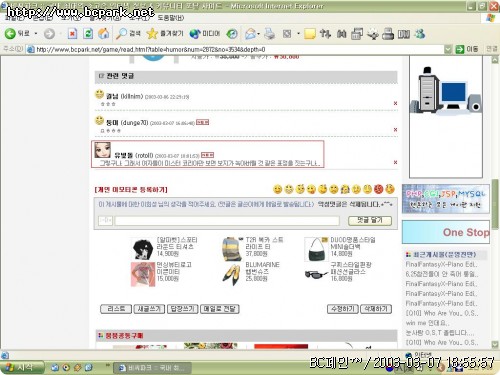Click the pink t-shirt product thumbnail
The height and width of the screenshot is (375, 500).
[143, 274]
